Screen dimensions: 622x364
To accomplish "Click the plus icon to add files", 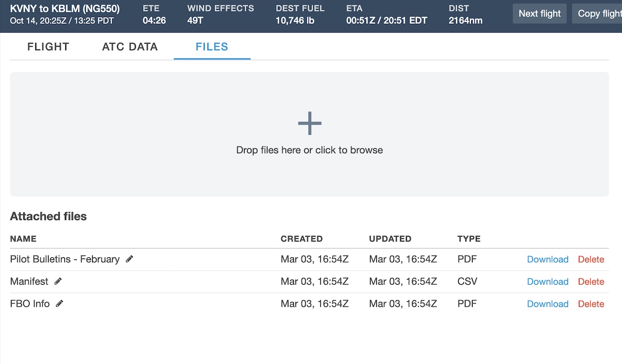I will 309,123.
